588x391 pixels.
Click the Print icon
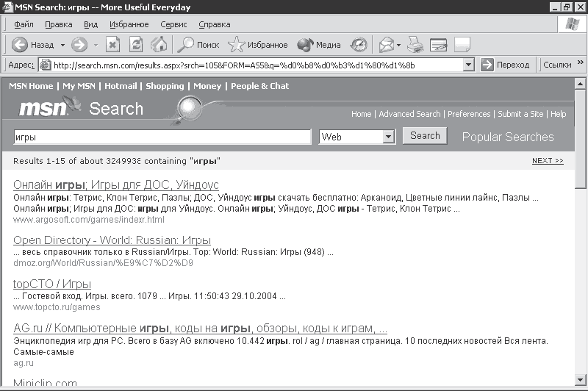415,45
